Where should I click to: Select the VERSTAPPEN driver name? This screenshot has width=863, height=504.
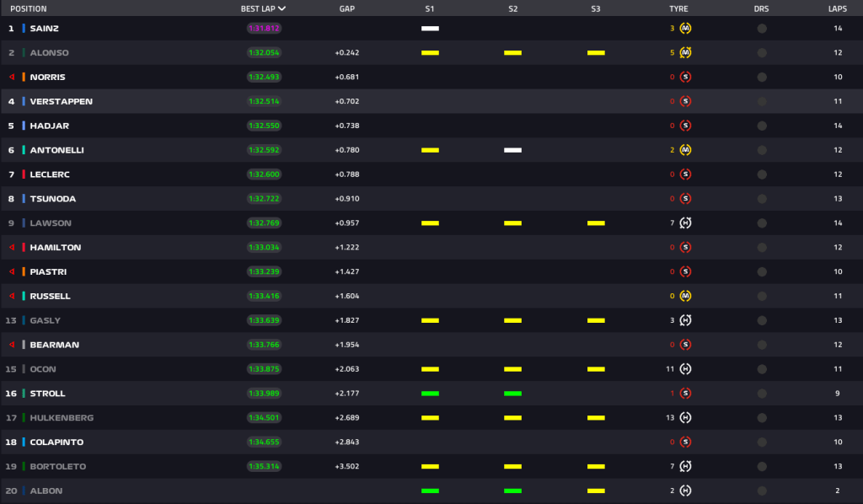[61, 101]
